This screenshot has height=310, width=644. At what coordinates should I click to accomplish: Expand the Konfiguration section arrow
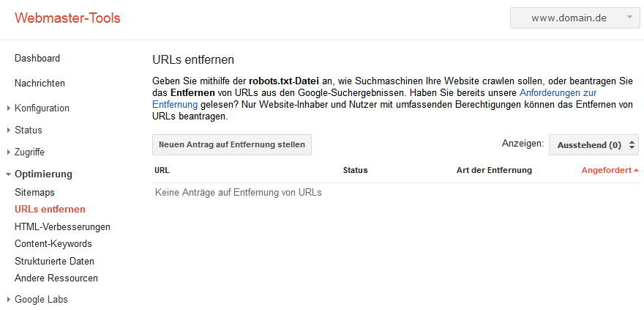[8, 108]
